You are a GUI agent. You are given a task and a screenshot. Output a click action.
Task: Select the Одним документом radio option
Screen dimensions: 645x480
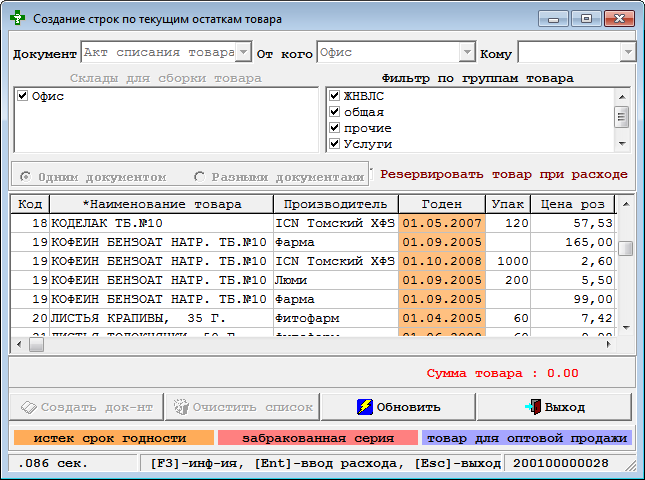pos(26,176)
